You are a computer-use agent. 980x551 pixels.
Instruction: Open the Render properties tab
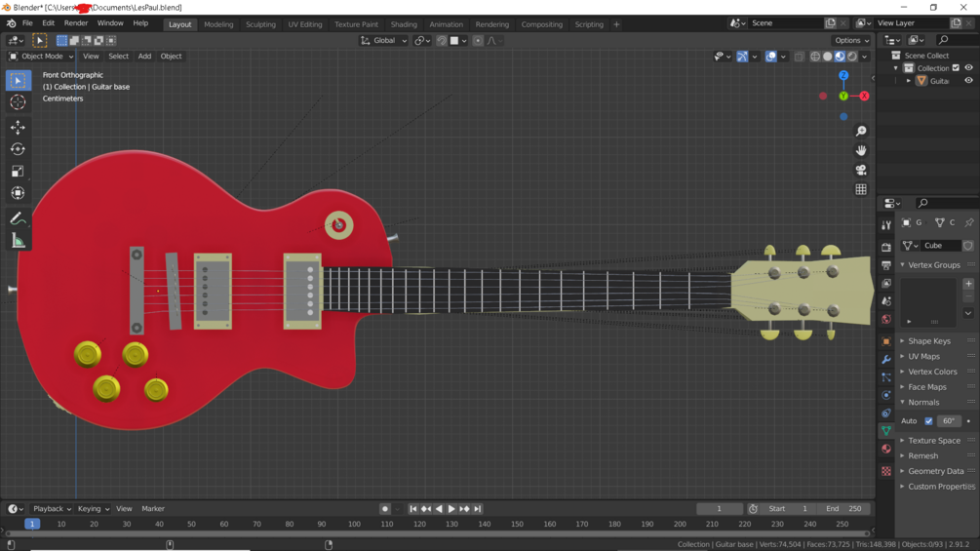point(886,248)
